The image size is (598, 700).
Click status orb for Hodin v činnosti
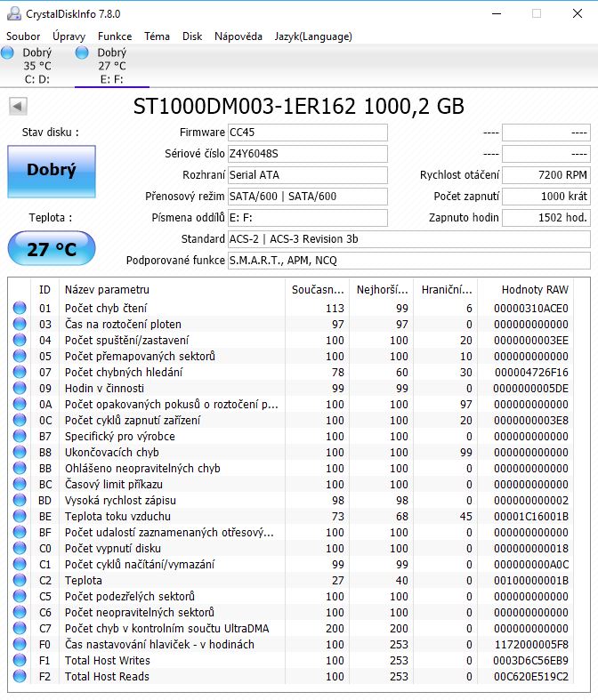click(20, 389)
